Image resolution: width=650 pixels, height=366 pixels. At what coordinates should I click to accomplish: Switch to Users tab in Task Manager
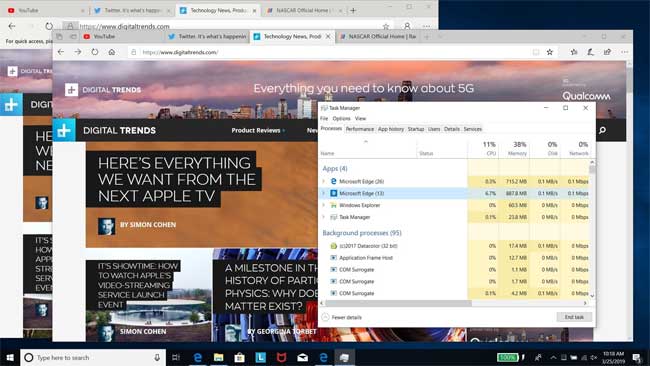[434, 129]
